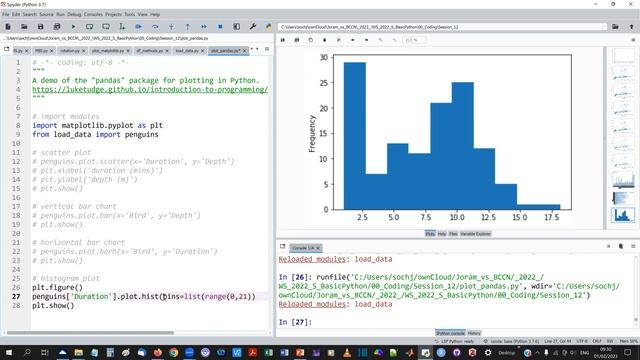The height and width of the screenshot is (360, 640).
Task: Save the current file
Action: pos(40,27)
